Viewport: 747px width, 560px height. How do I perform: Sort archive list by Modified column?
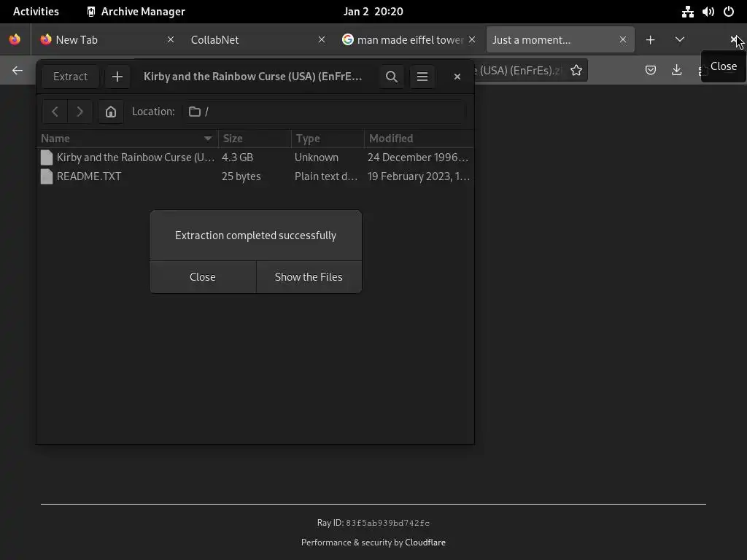pyautogui.click(x=419, y=139)
